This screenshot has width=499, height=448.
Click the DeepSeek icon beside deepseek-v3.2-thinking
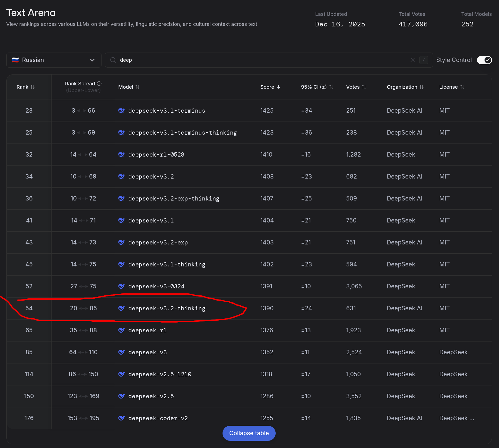click(122, 308)
